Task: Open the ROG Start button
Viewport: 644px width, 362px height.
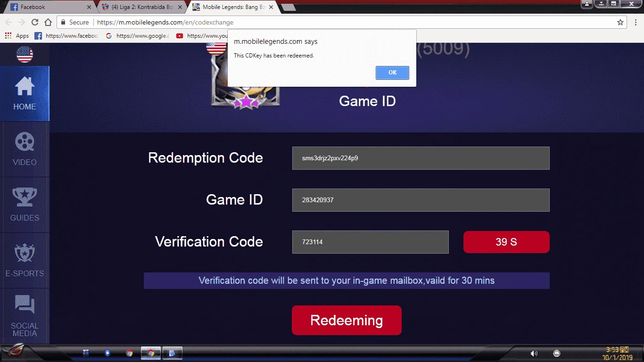Action: coord(14,352)
